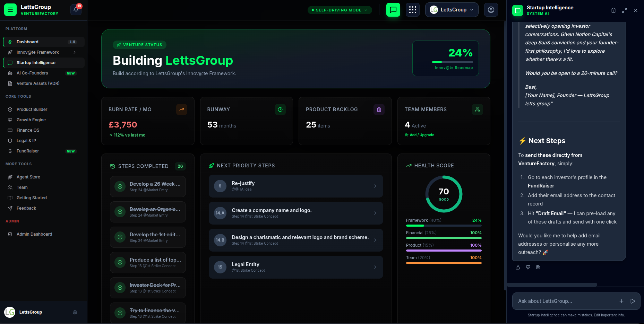This screenshot has height=324, width=644.
Task: Click the Steps Completed history icon
Action: pos(112,166)
